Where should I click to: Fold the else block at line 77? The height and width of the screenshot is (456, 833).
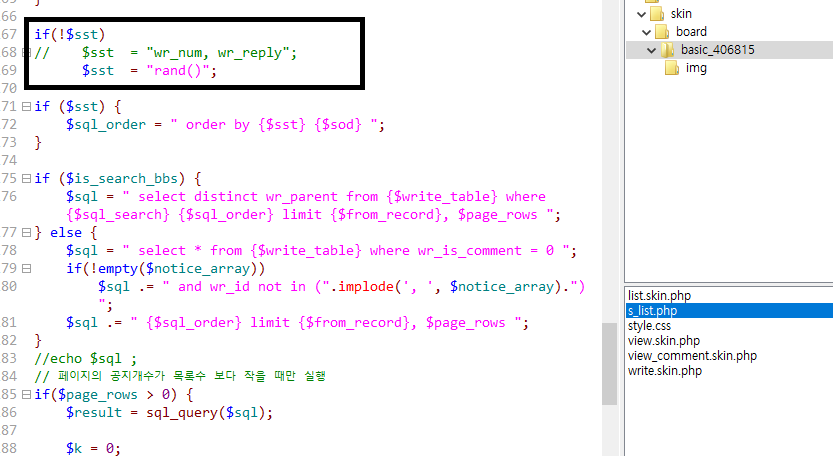(x=26, y=232)
